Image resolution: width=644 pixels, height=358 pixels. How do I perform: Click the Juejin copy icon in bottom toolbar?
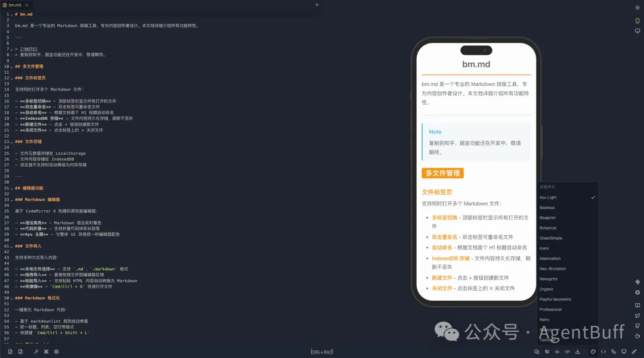pos(558,351)
